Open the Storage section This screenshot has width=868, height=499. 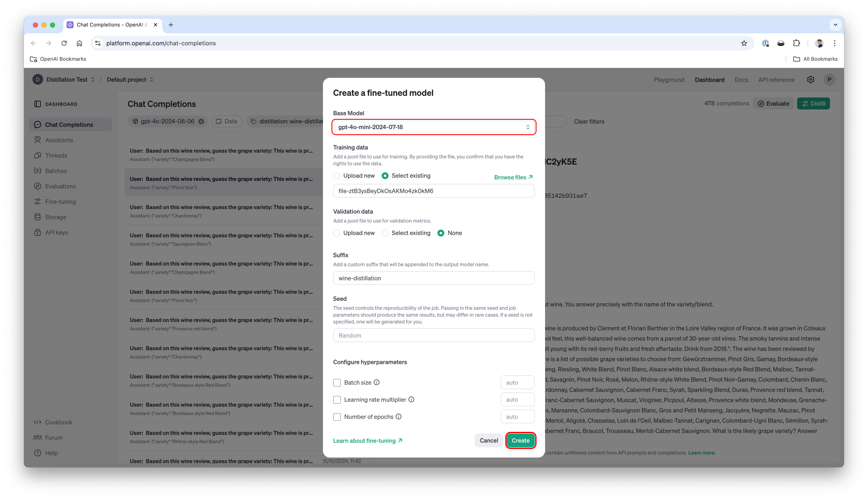click(56, 217)
